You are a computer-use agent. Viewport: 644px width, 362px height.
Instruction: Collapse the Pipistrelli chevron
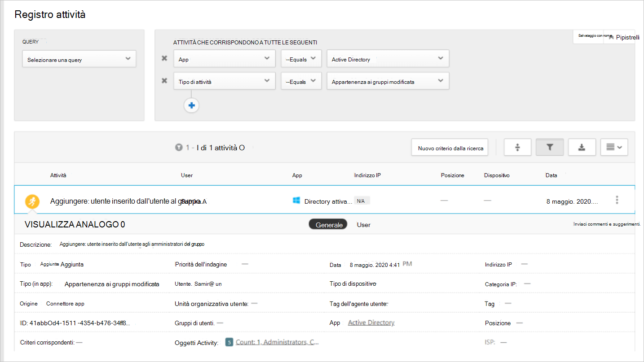[x=611, y=38]
